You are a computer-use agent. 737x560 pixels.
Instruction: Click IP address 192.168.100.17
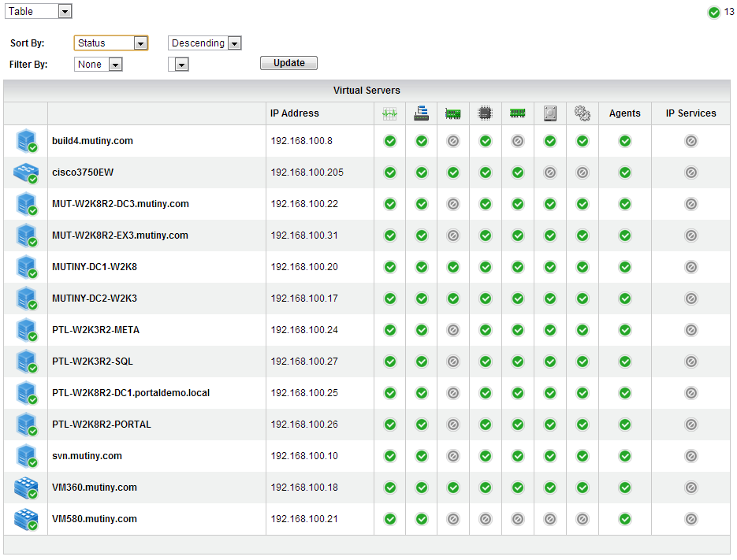(x=304, y=299)
